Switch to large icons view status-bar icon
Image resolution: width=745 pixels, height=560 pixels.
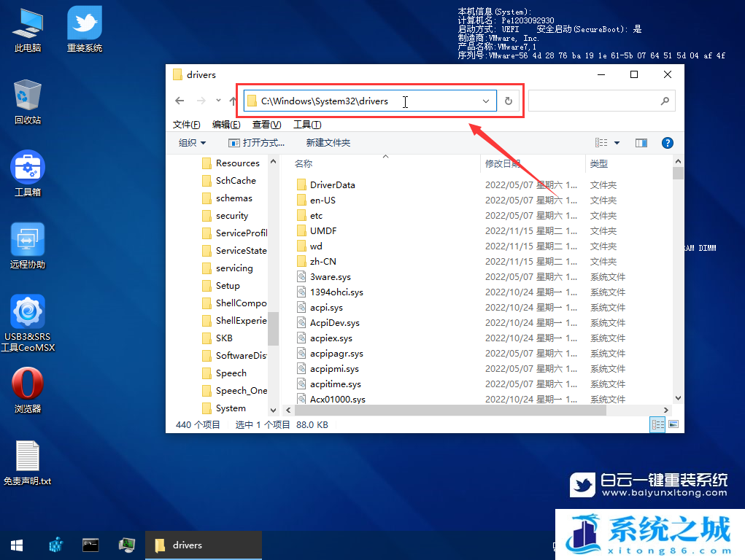point(673,424)
